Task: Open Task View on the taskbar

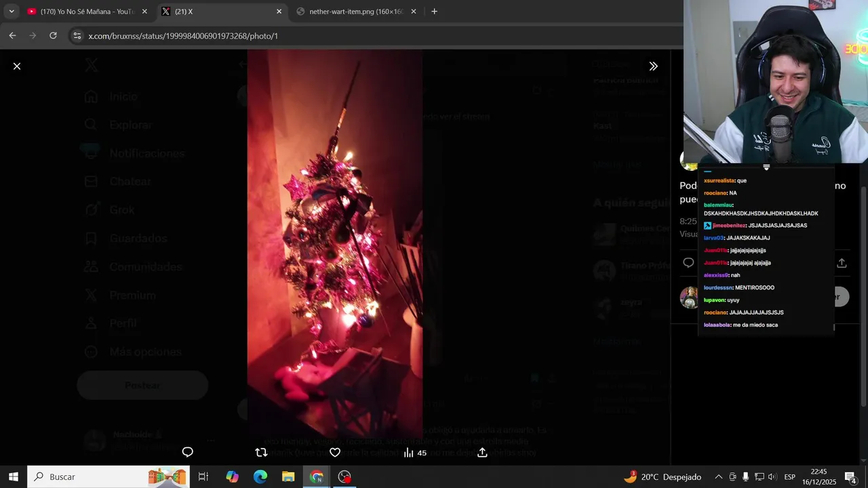Action: (203, 476)
